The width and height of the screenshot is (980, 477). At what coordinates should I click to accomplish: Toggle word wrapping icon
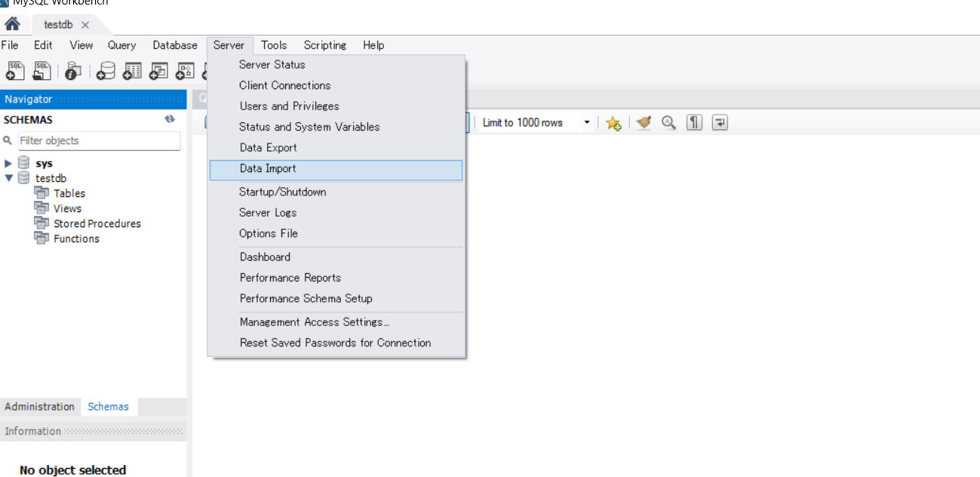tap(720, 122)
